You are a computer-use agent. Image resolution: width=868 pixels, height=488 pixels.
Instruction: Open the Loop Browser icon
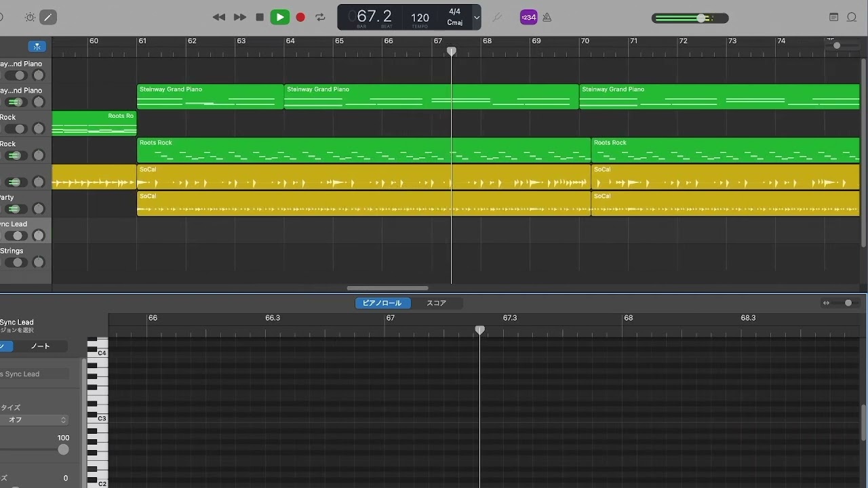852,18
